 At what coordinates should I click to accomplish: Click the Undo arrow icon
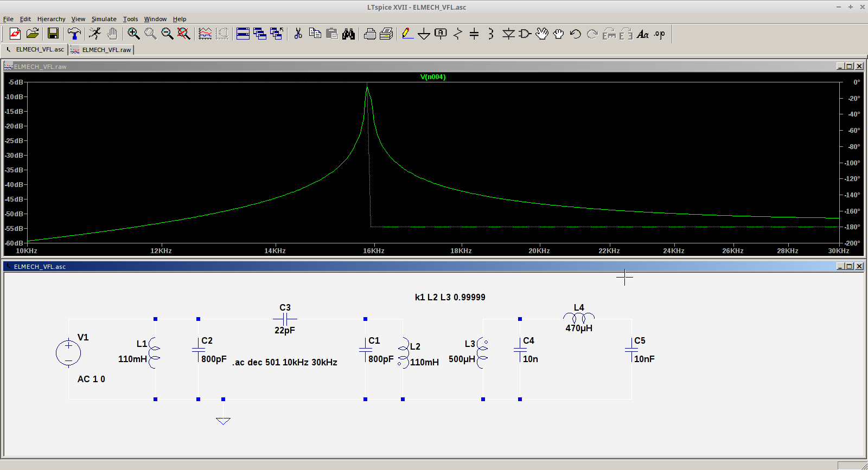[x=576, y=34]
